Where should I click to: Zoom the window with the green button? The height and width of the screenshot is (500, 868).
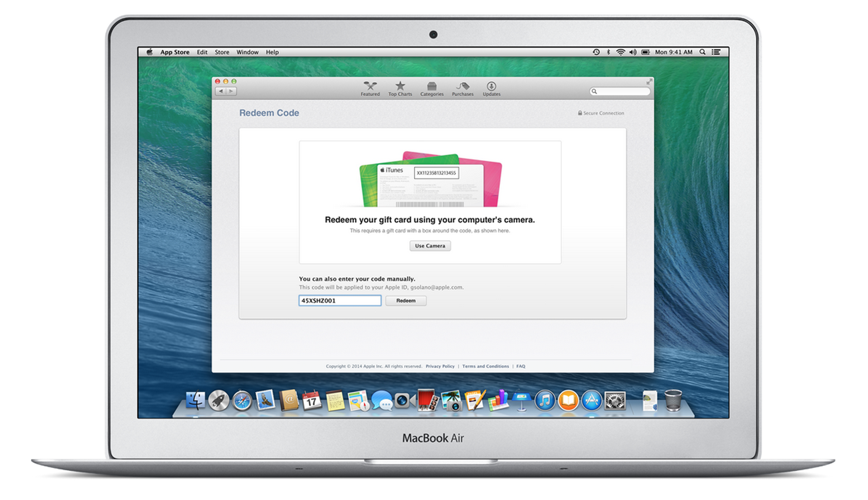[234, 81]
